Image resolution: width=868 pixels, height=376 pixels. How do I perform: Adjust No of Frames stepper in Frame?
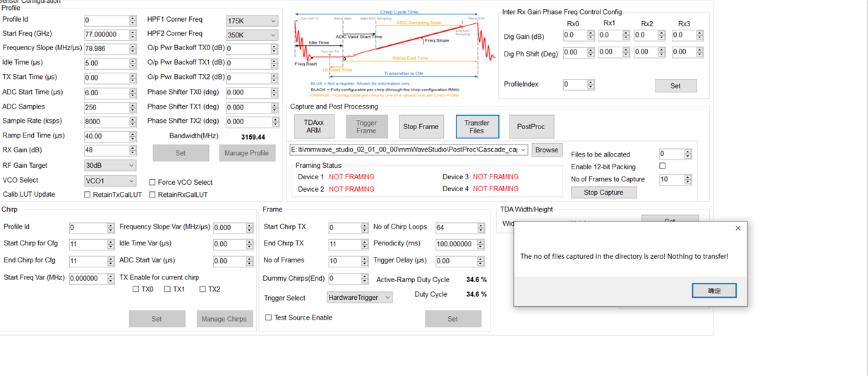[x=365, y=261]
